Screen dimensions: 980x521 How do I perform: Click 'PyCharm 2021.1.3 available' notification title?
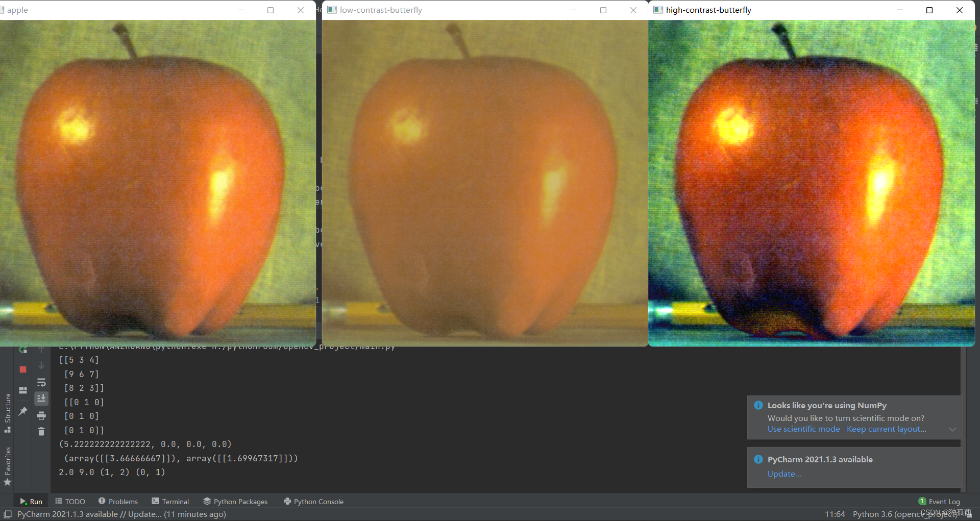point(820,460)
